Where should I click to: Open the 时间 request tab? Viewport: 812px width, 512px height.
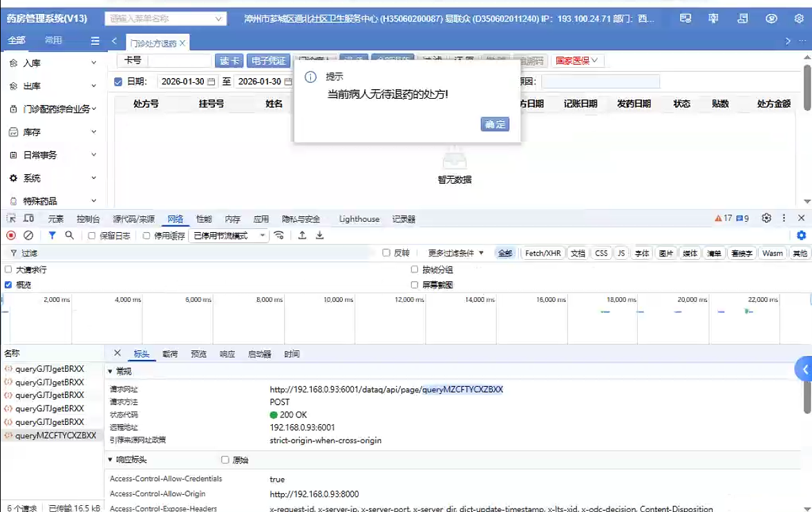pos(292,354)
